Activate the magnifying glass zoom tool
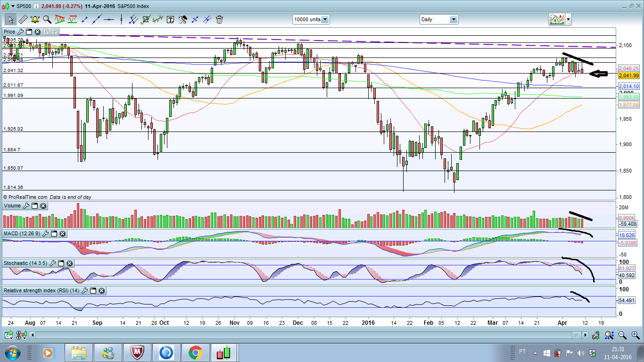This screenshot has height=362, width=644. point(47,19)
